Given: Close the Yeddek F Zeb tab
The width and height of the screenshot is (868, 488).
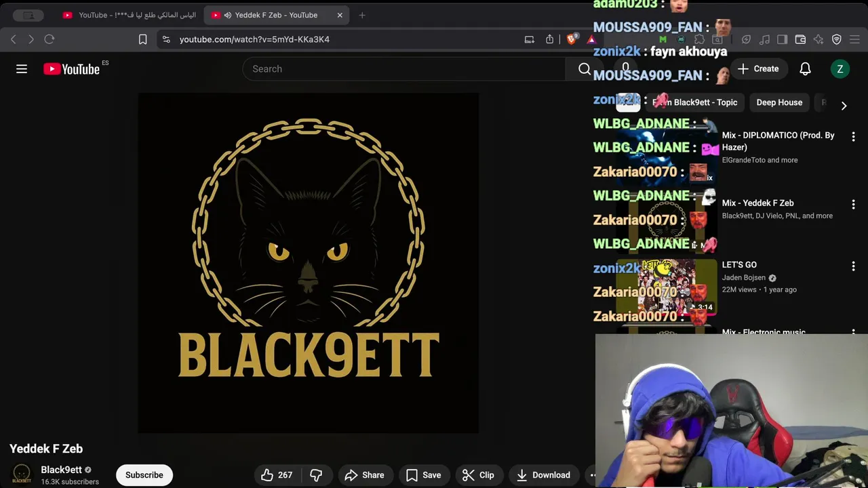Looking at the screenshot, I should pyautogui.click(x=340, y=15).
